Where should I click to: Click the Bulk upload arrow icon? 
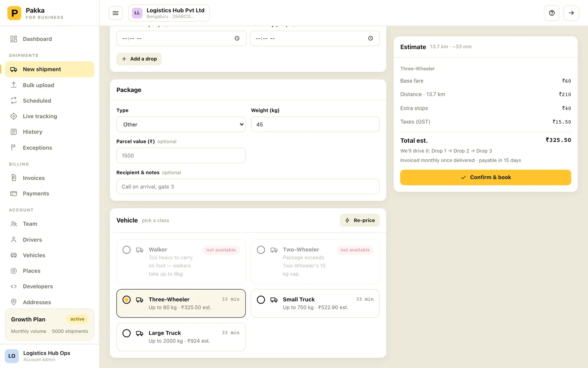(x=14, y=85)
